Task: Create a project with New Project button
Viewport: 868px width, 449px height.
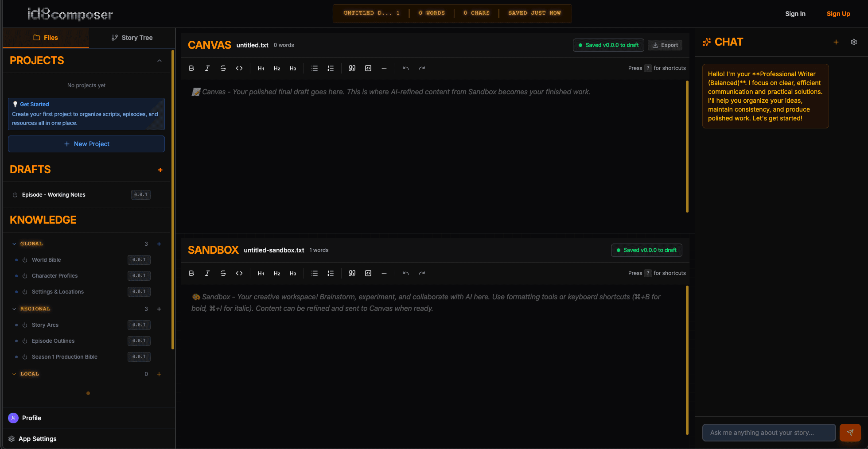Action: 86,144
